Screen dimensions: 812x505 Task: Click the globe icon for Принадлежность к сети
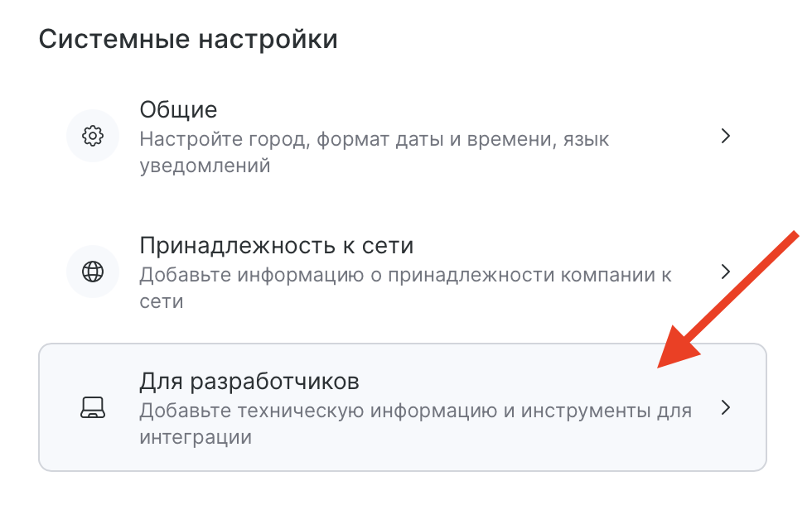point(93,272)
